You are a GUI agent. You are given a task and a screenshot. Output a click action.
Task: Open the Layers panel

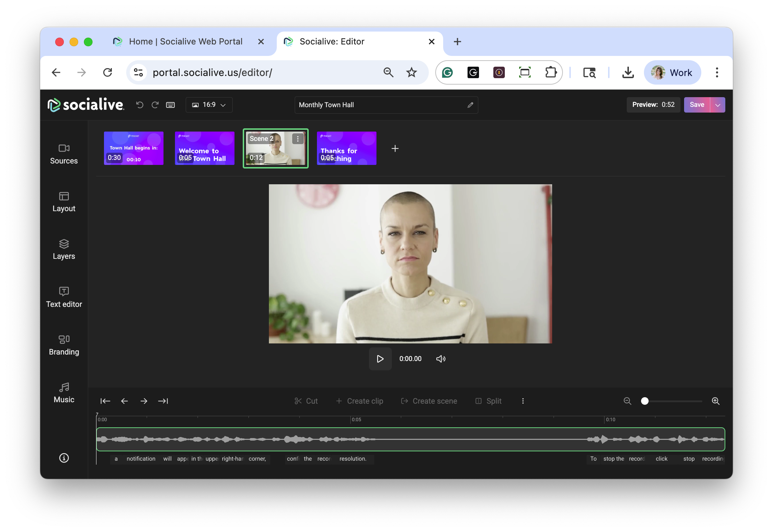(x=64, y=250)
